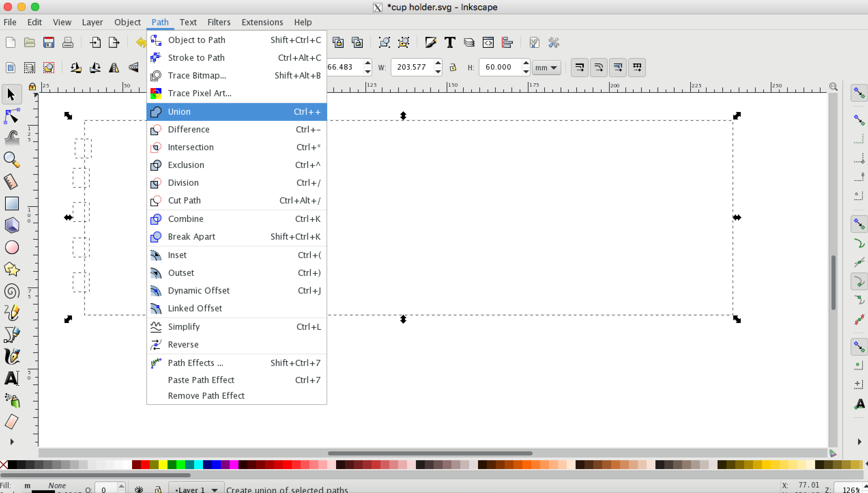Choose Simplify from Path menu

pyautogui.click(x=236, y=327)
